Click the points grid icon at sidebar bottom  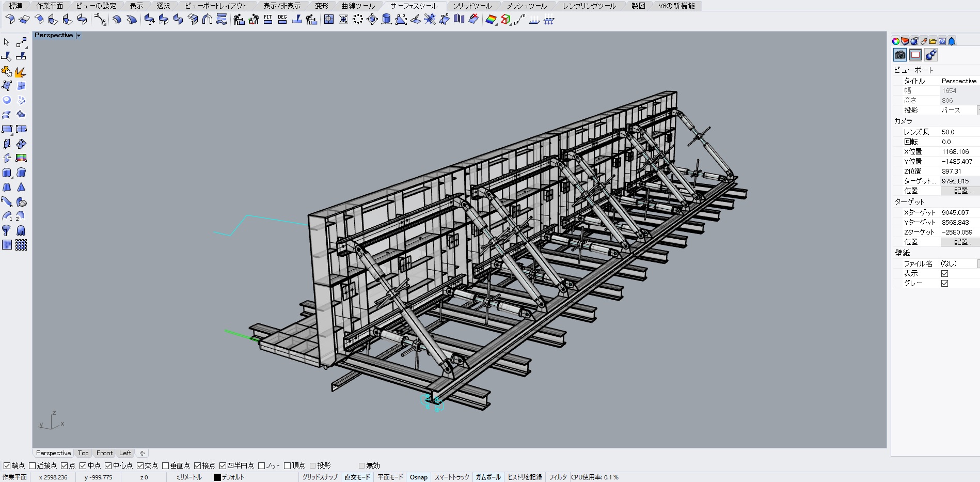tap(21, 245)
